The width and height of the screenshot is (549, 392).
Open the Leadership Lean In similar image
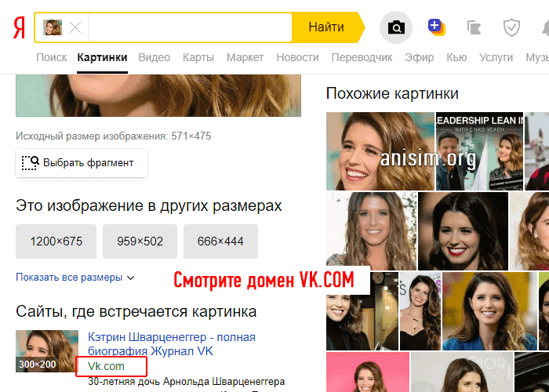479,151
